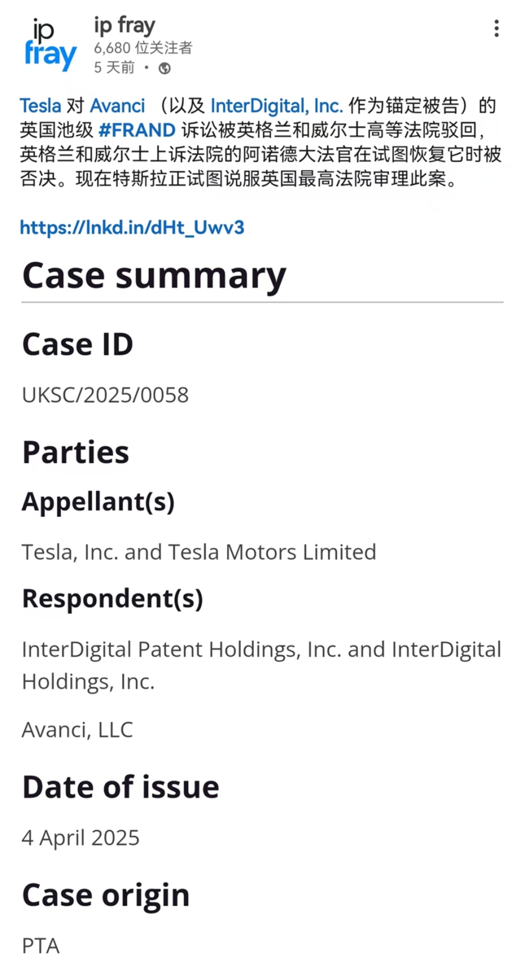Open the #FRAND hashtag
This screenshot has height=980, width=525.
[x=137, y=130]
